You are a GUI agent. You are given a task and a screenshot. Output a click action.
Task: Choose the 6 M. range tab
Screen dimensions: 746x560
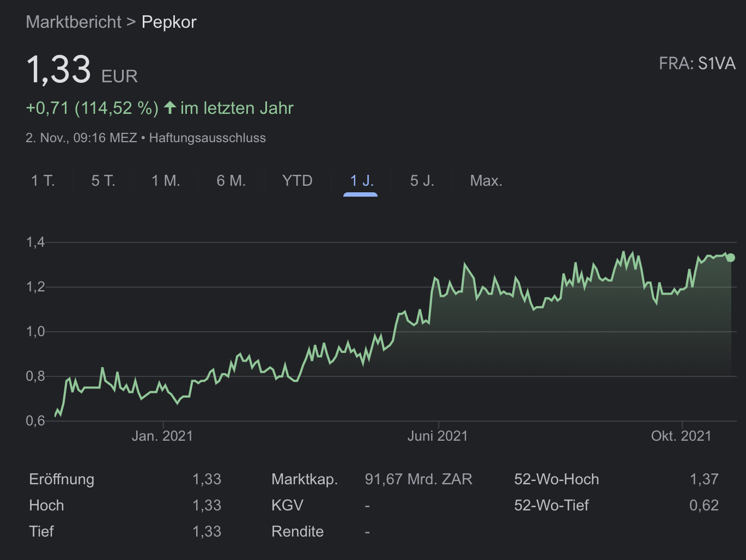[x=231, y=181]
